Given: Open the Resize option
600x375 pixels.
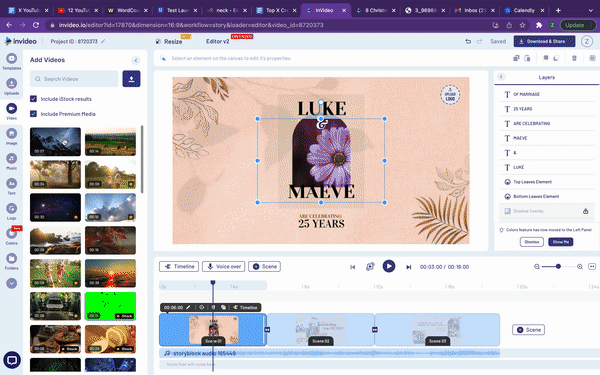Looking at the screenshot, I should 169,41.
